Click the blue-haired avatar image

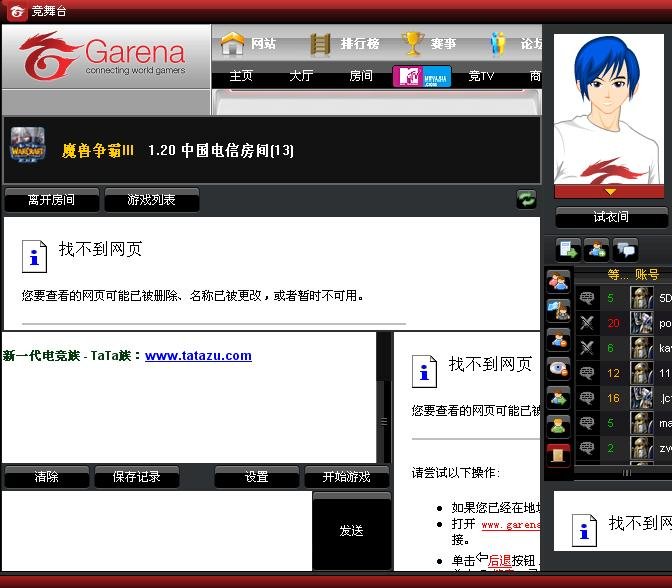pos(609,109)
